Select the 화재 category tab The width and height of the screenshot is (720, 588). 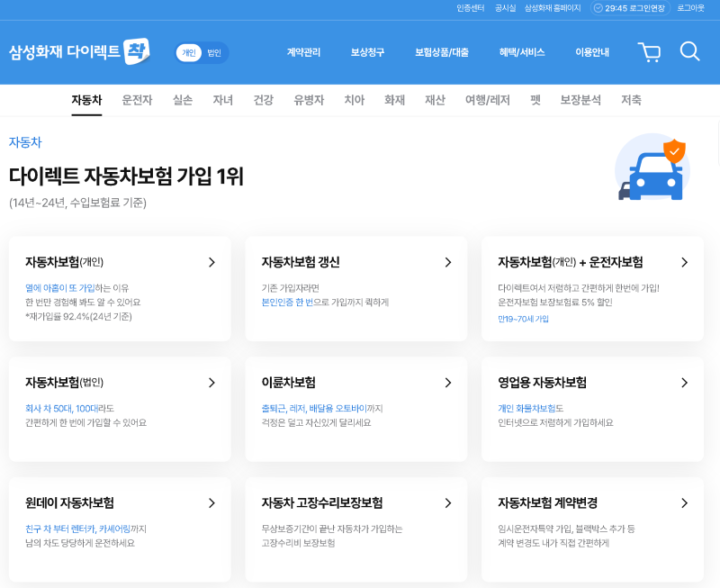[394, 100]
